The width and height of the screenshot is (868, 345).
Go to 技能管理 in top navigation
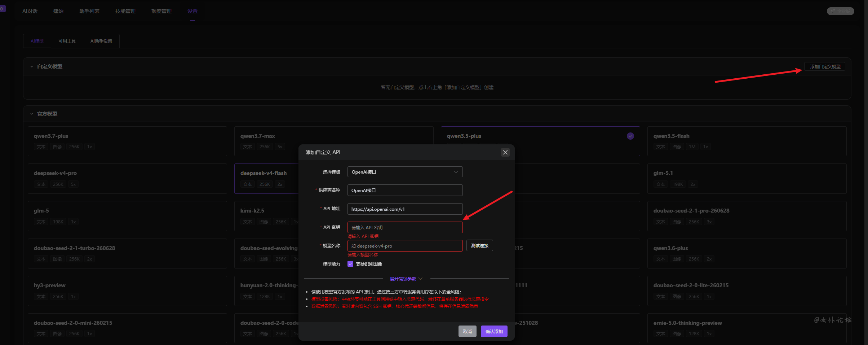125,11
